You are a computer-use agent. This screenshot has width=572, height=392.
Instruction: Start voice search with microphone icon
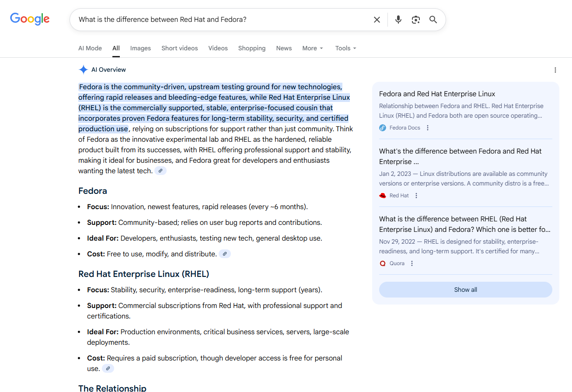(x=398, y=20)
